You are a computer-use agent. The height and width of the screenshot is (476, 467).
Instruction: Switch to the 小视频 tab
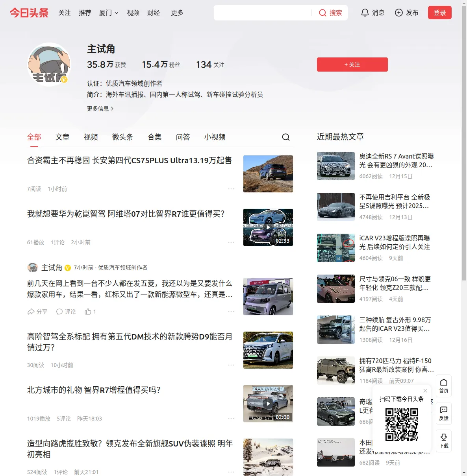point(215,137)
